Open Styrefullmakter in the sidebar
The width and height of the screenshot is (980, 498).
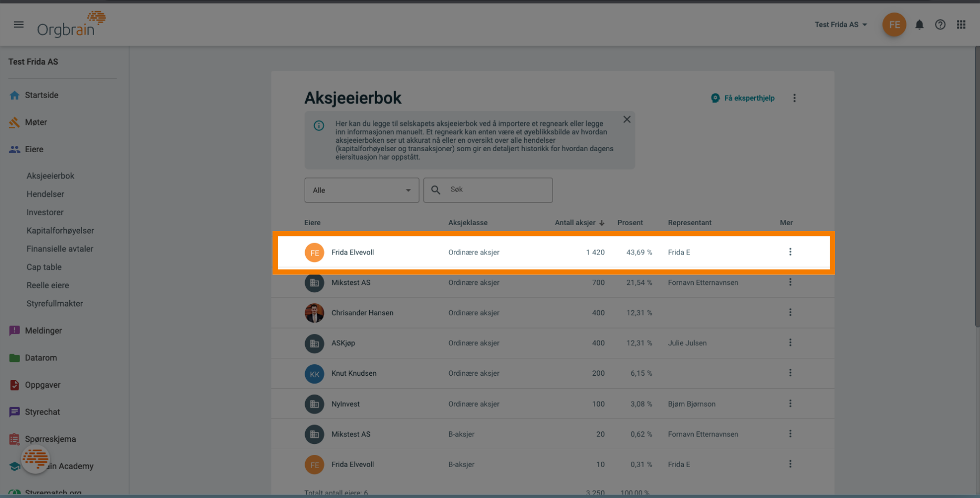[55, 304]
